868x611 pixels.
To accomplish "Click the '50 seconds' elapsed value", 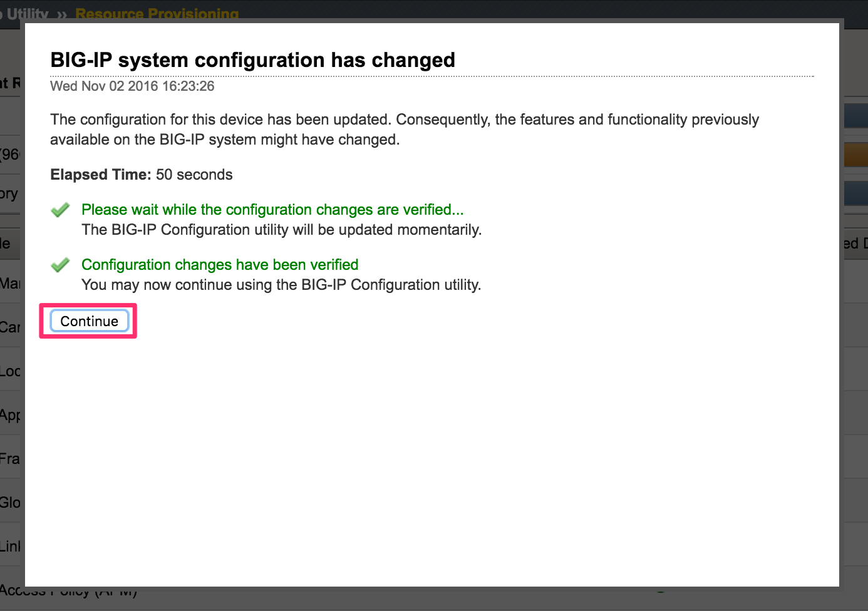I will pyautogui.click(x=194, y=175).
